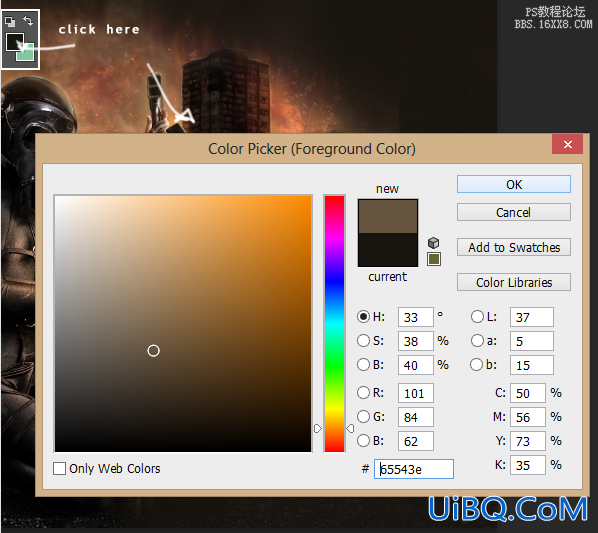Click the switch foreground and background colors arrow
The height and width of the screenshot is (533, 598).
pos(28,21)
